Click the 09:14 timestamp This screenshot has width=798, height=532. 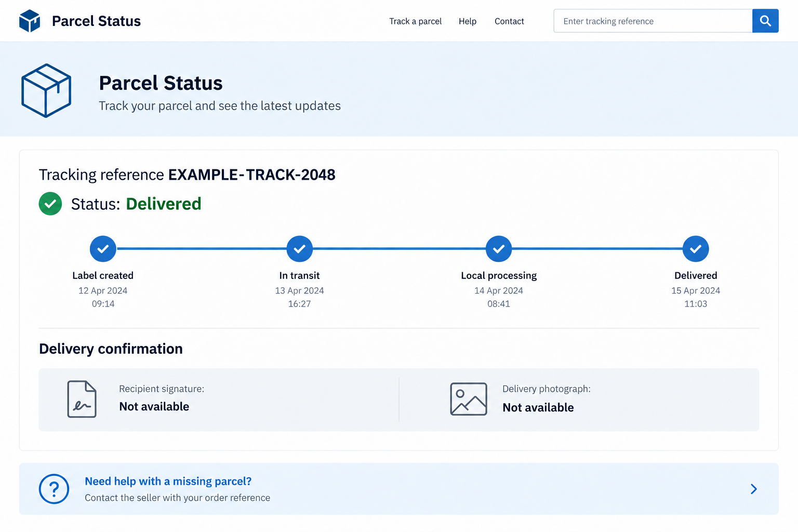coord(103,304)
